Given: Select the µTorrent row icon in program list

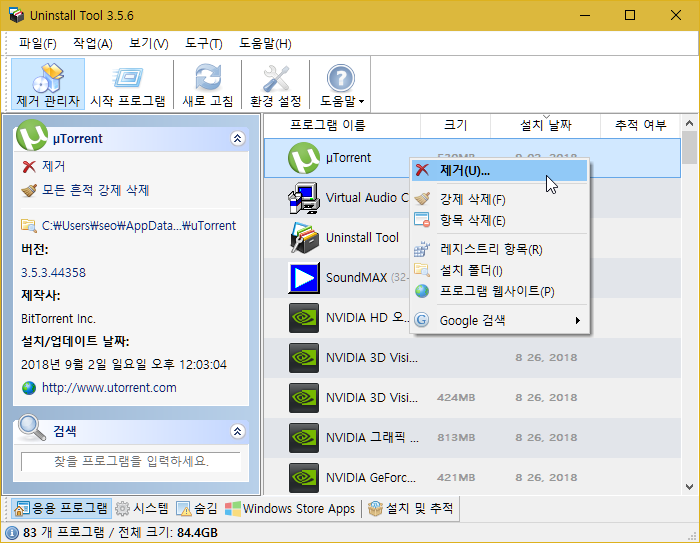Looking at the screenshot, I should 304,158.
